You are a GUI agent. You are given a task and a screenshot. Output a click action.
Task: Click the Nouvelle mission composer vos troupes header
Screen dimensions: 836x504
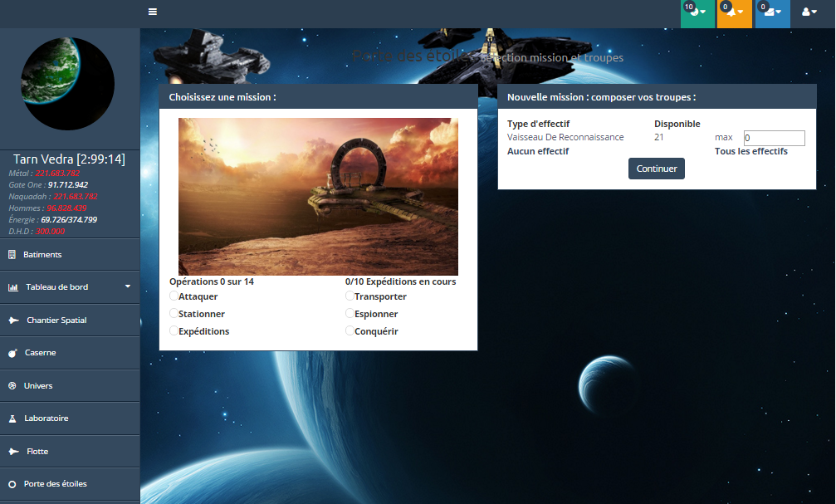click(x=657, y=97)
